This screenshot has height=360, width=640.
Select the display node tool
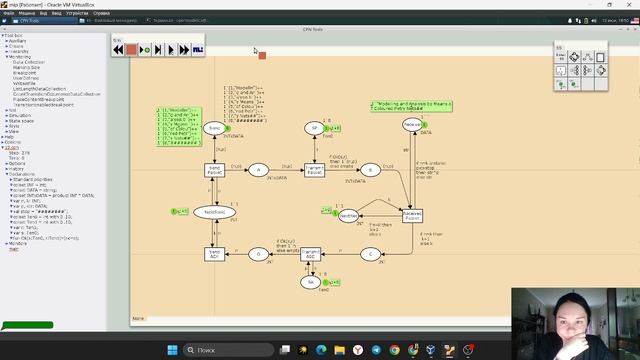tap(561, 71)
